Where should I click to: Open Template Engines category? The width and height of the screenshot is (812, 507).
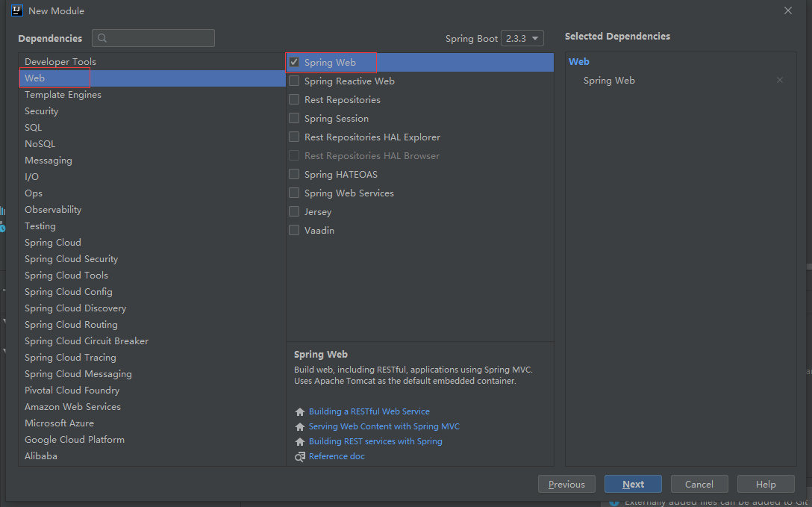(x=152, y=95)
